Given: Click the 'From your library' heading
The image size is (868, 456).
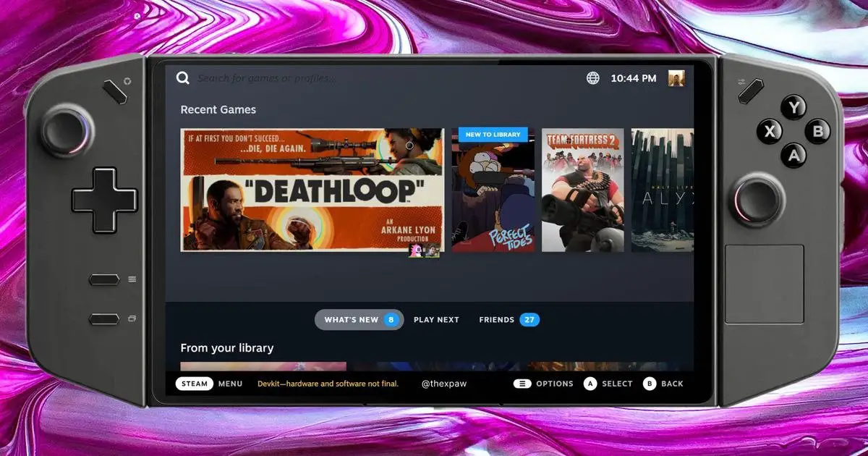Looking at the screenshot, I should click(x=227, y=348).
